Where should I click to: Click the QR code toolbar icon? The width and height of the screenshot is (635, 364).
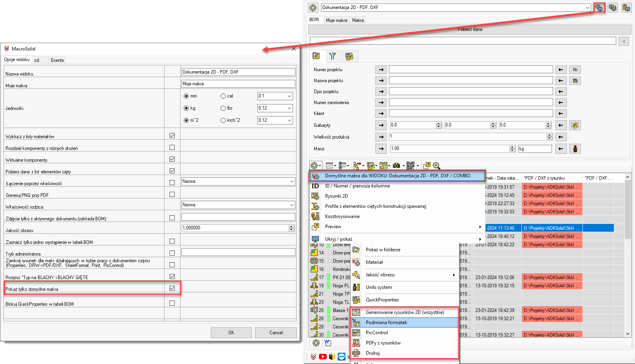[410, 166]
